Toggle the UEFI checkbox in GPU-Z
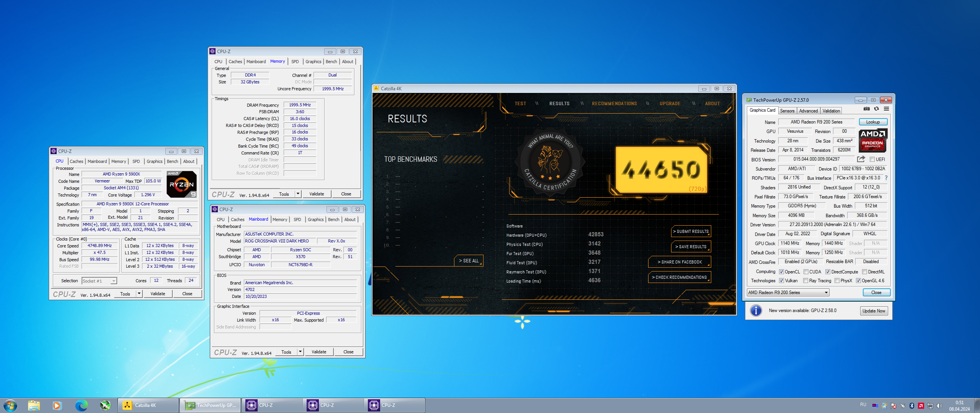This screenshot has width=980, height=413. pos(872,159)
